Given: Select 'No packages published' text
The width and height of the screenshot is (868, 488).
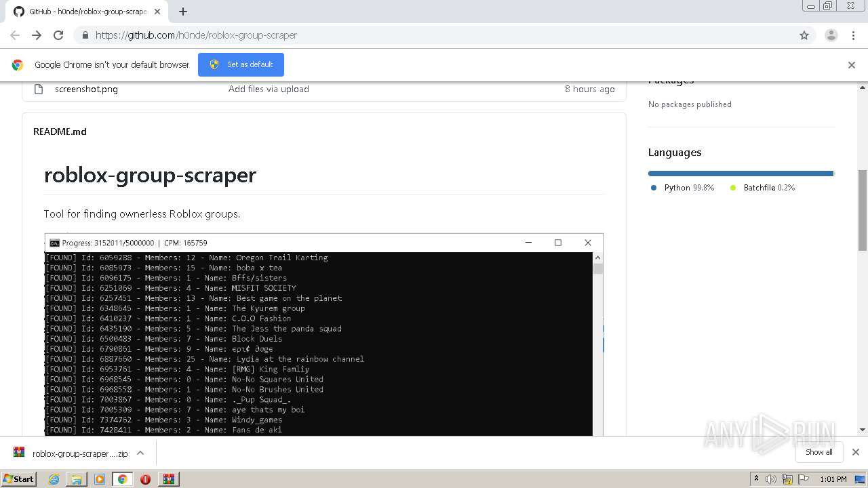Looking at the screenshot, I should tap(690, 104).
